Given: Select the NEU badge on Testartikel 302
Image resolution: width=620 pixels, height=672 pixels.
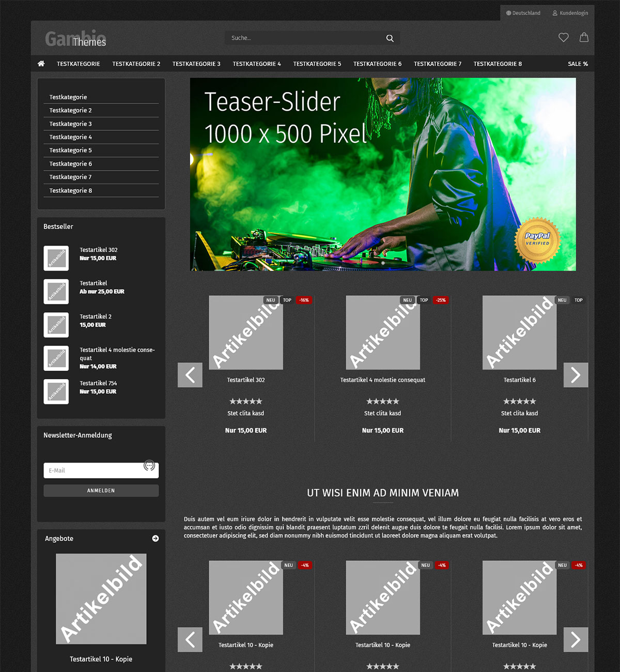Looking at the screenshot, I should [x=270, y=300].
